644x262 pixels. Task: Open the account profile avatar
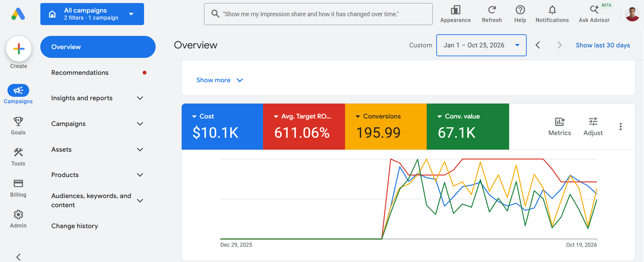632,14
